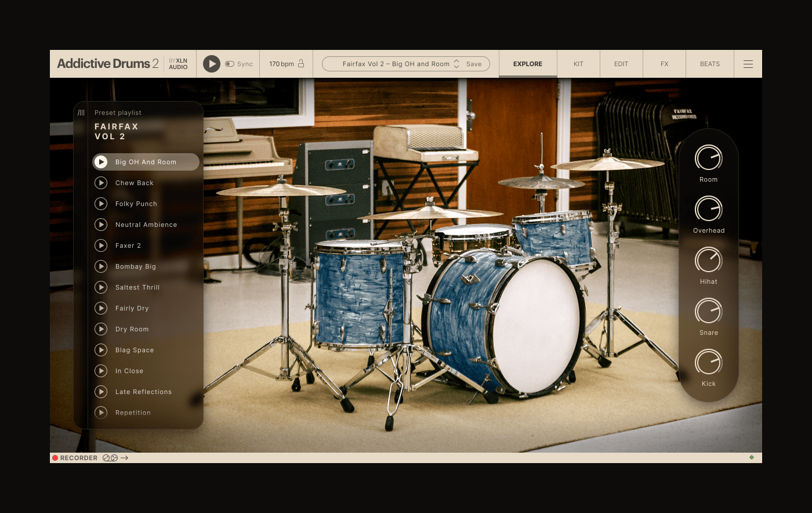Click the Hihat level knob

click(708, 260)
